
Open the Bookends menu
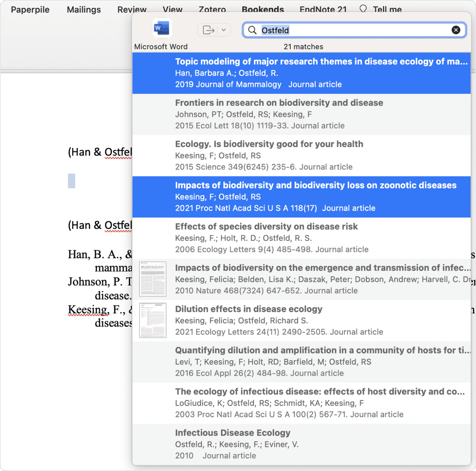tap(262, 9)
